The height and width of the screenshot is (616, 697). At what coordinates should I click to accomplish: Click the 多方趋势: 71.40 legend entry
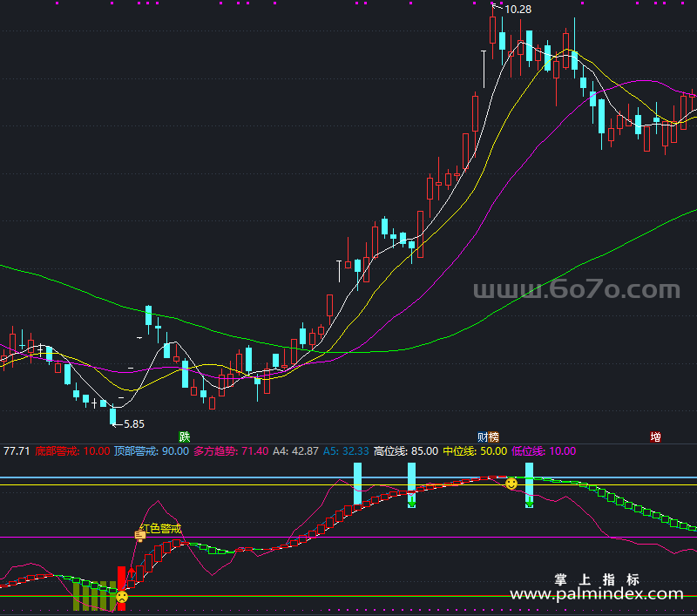pyautogui.click(x=231, y=451)
